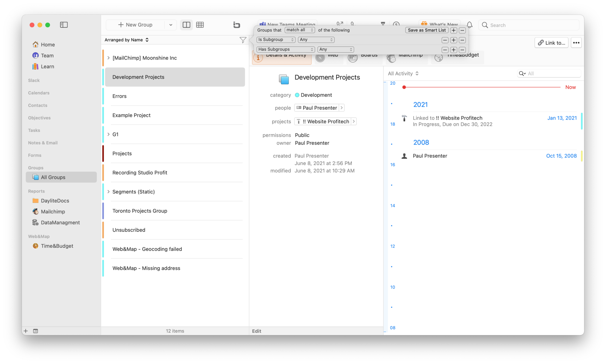Select All Groups in the sidebar

[x=61, y=177]
